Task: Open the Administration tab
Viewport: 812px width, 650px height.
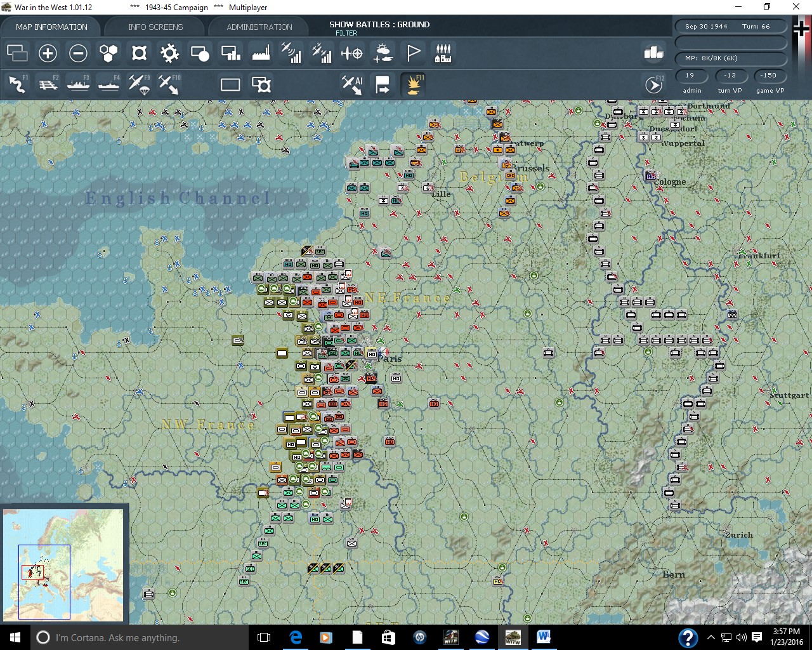Action: [x=259, y=27]
